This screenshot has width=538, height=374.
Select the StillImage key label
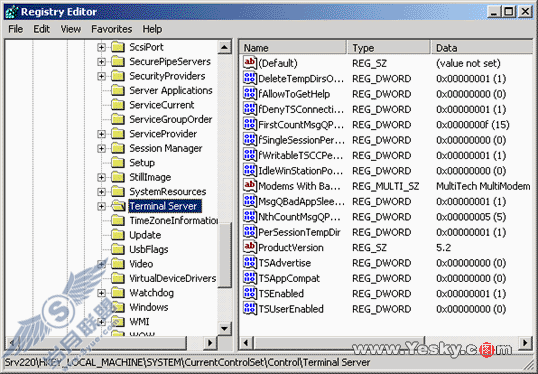coord(150,177)
